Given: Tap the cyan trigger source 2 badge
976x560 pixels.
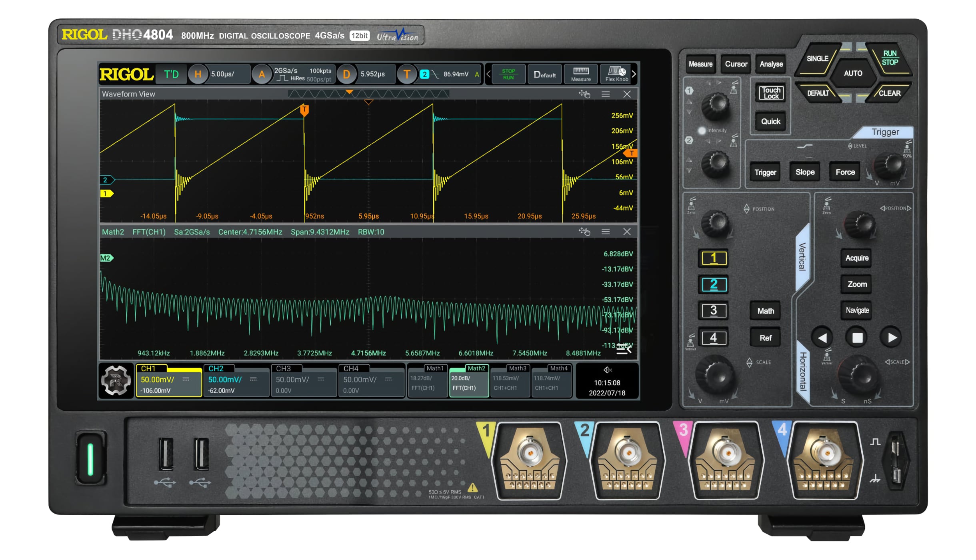Looking at the screenshot, I should point(424,74).
